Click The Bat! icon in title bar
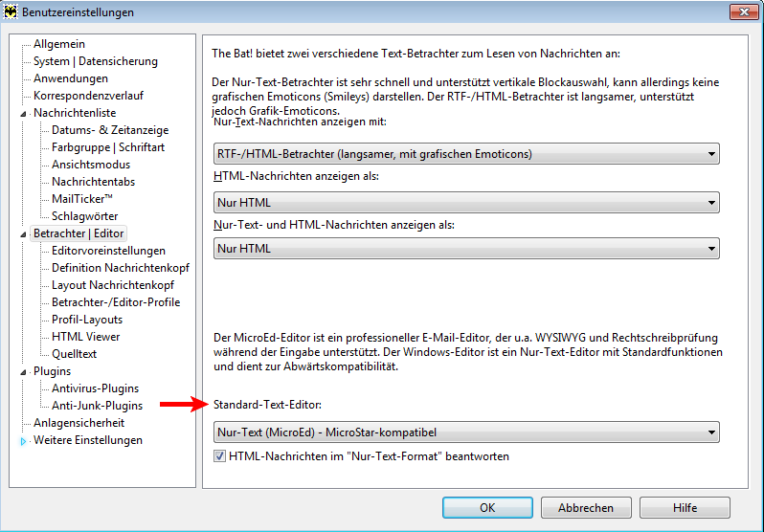The width and height of the screenshot is (764, 532). click(11, 11)
